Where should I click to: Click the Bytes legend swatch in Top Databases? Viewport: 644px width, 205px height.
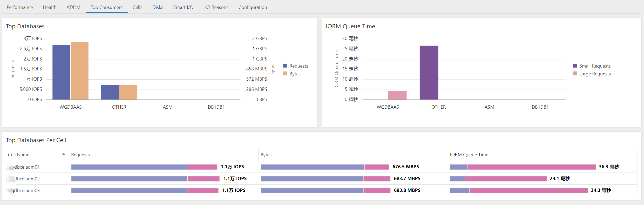pos(285,74)
